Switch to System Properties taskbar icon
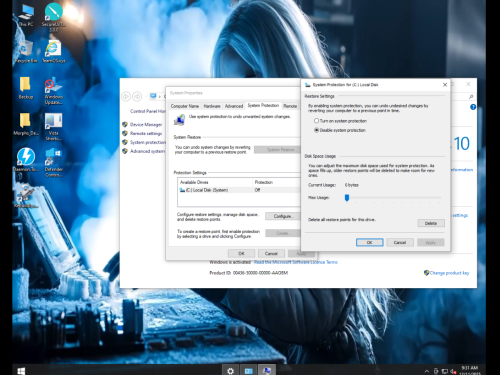Image resolution: width=500 pixels, height=375 pixels. coord(267,371)
